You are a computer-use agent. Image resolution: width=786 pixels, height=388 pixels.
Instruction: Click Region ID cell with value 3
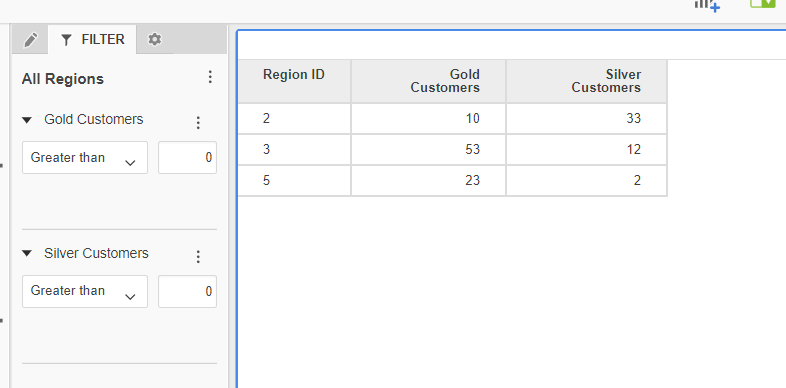click(294, 149)
